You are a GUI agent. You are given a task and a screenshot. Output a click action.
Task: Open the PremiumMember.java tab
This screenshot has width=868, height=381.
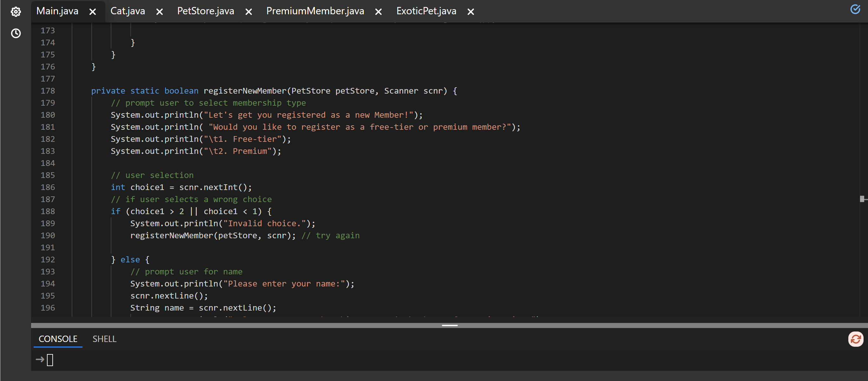tap(315, 11)
